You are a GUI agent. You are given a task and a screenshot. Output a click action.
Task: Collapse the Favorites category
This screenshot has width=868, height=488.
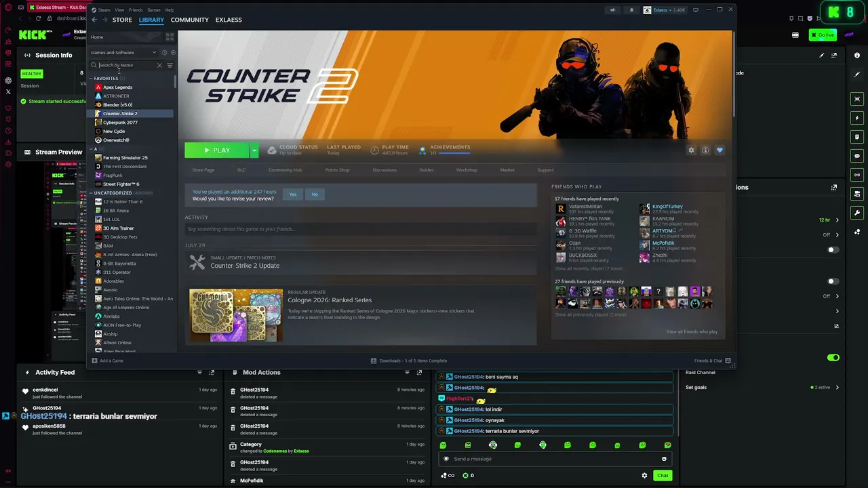[92, 79]
